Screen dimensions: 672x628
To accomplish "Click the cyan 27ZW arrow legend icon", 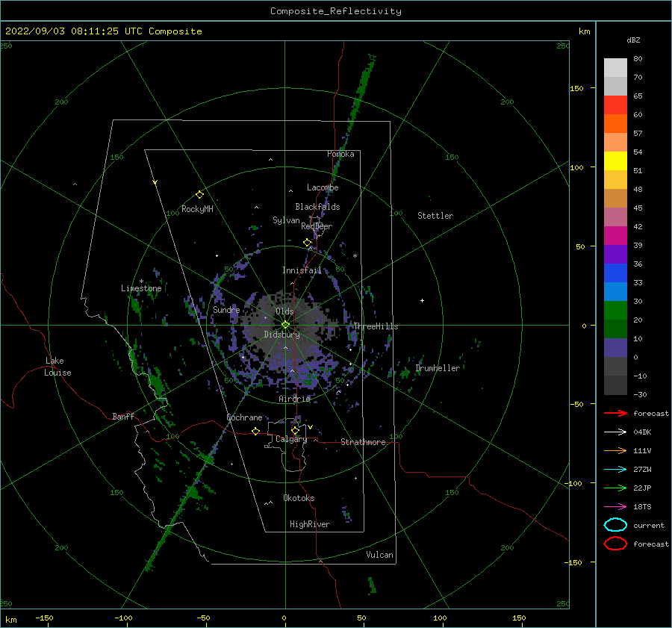I will [615, 470].
